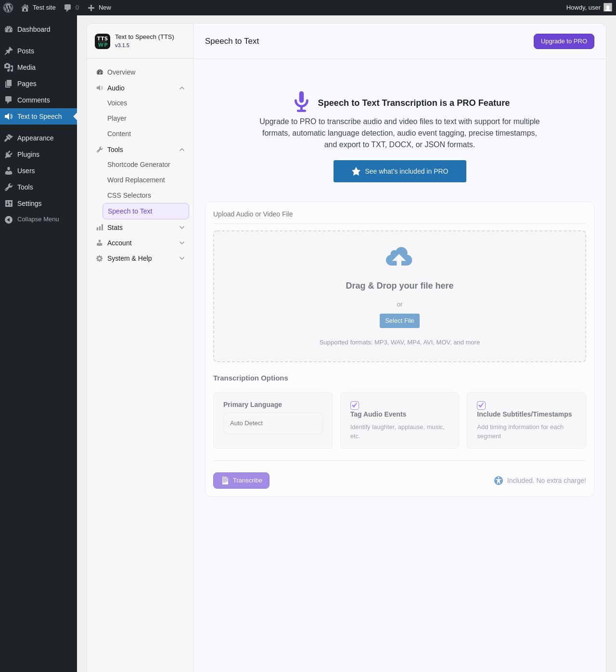Screen dimensions: 616x672
Task: Open the Primary Language Auto Detect dropdown
Action: click(x=273, y=423)
